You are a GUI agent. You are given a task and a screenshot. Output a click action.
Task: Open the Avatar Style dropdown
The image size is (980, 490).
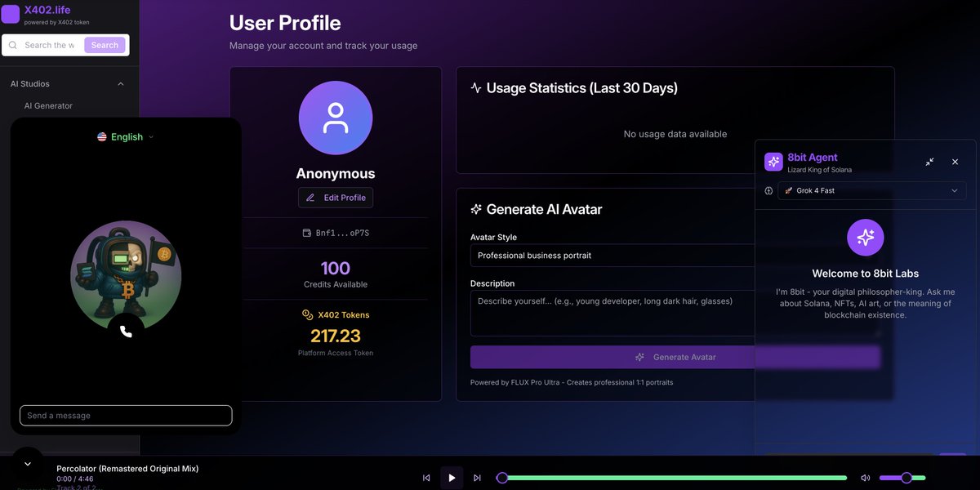(x=612, y=256)
